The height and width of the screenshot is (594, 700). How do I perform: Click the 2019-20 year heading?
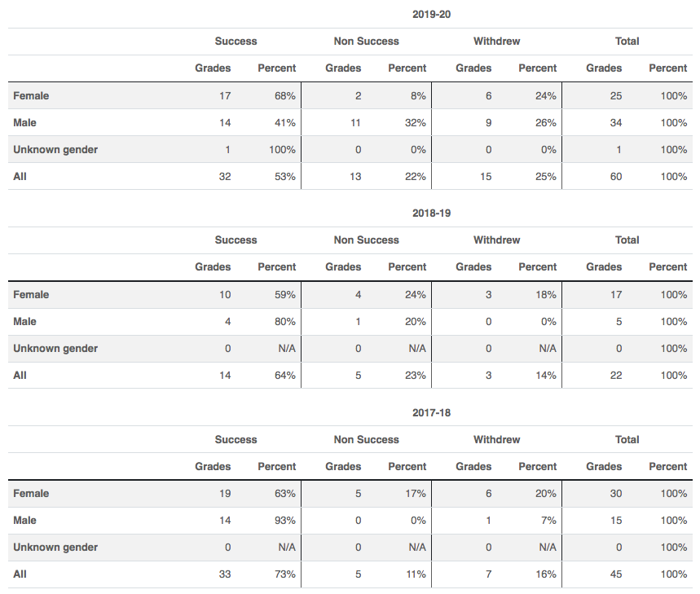432,14
